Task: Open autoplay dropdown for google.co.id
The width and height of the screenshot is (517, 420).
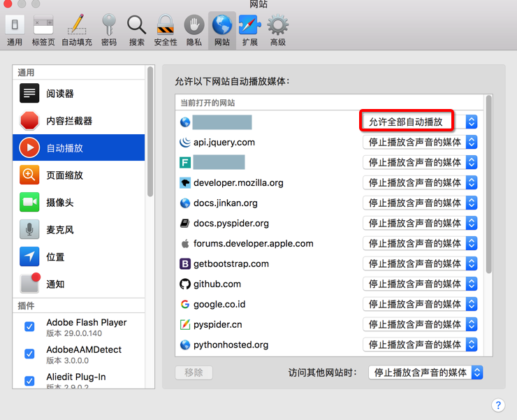Action: 420,304
